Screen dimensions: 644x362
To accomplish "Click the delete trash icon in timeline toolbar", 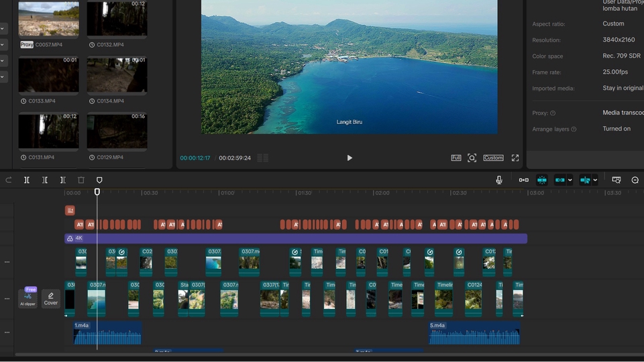I will click(81, 180).
